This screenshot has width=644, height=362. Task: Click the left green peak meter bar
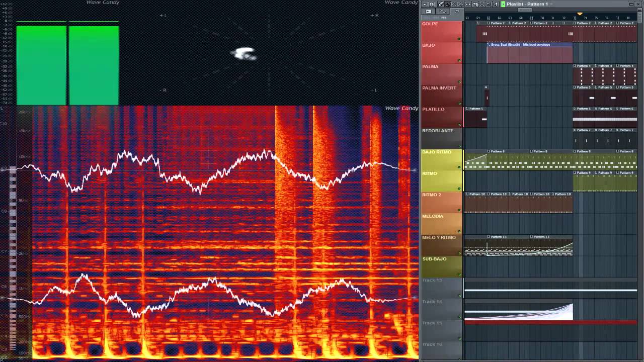41,65
